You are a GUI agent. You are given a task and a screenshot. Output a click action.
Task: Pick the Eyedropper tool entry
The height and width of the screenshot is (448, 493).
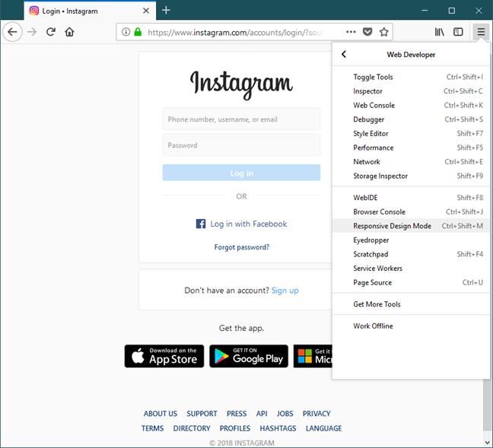click(x=411, y=240)
